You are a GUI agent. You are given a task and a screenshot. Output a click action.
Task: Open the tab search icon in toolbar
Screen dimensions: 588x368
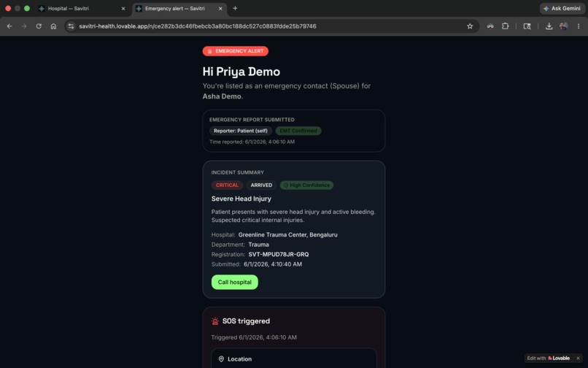[x=527, y=26]
